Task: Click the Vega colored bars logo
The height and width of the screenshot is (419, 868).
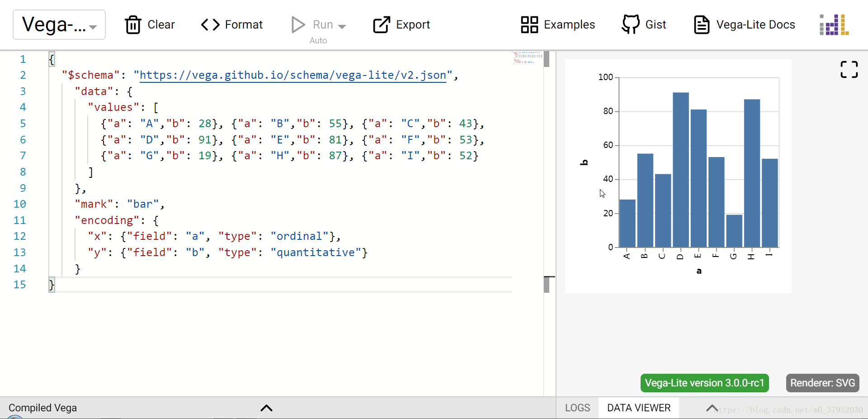Action: pos(834,24)
